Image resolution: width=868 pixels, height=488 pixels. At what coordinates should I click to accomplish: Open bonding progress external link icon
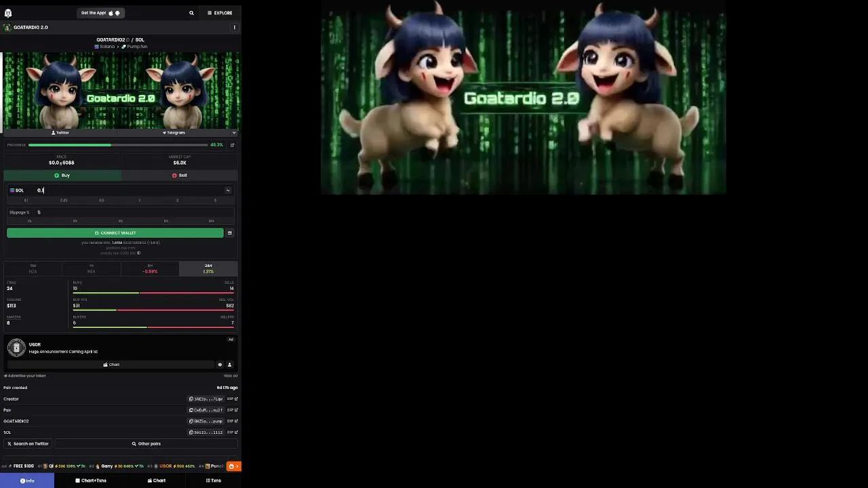233,145
